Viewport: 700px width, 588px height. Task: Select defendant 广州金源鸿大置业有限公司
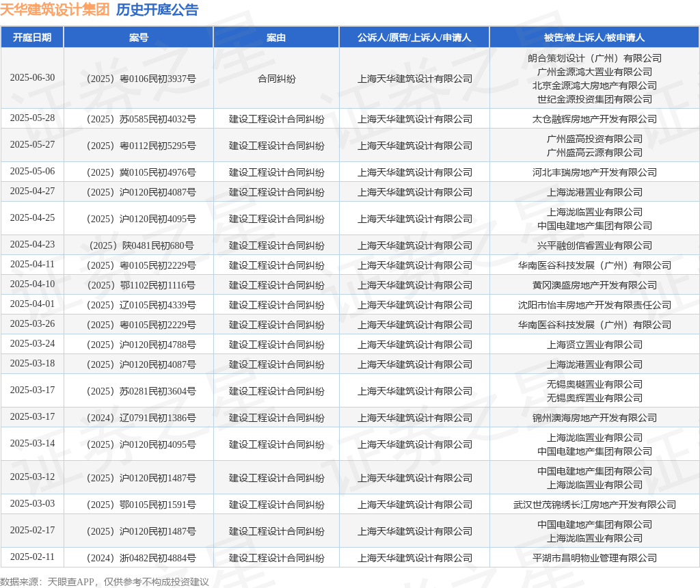[594, 72]
